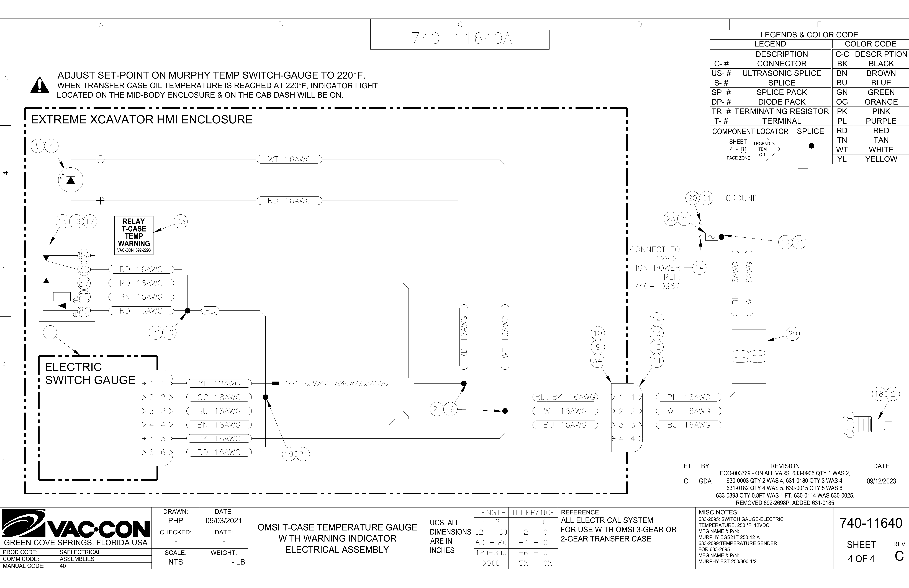Click relay terminal 85

click(84, 297)
